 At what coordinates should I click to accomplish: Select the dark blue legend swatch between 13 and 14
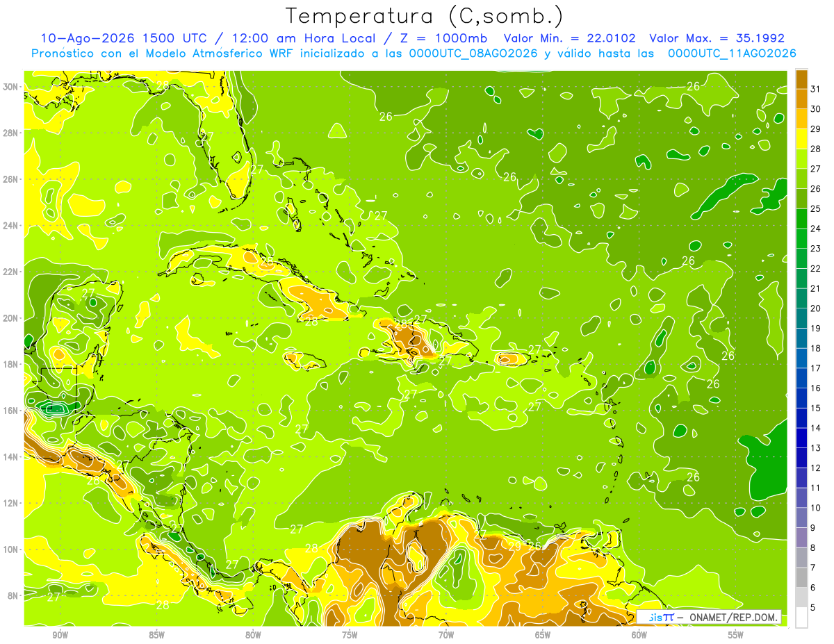pos(801,438)
